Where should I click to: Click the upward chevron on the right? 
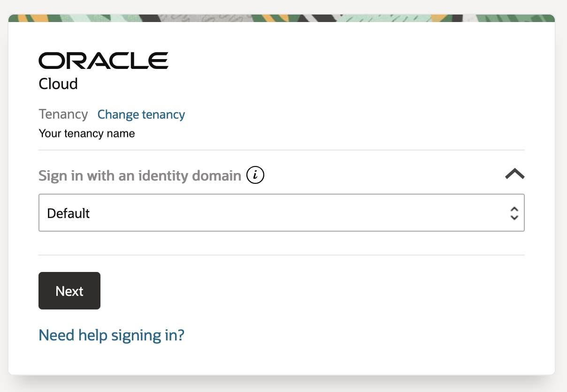point(514,173)
